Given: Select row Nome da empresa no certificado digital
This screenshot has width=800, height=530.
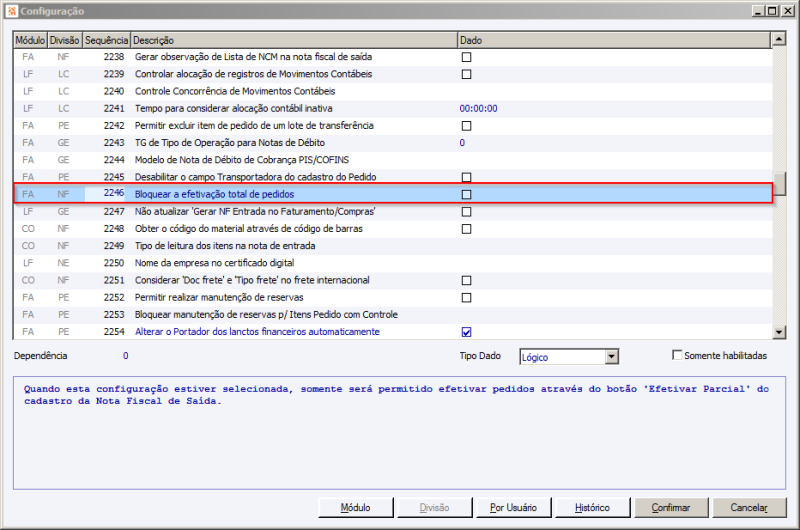Looking at the screenshot, I should (x=393, y=263).
